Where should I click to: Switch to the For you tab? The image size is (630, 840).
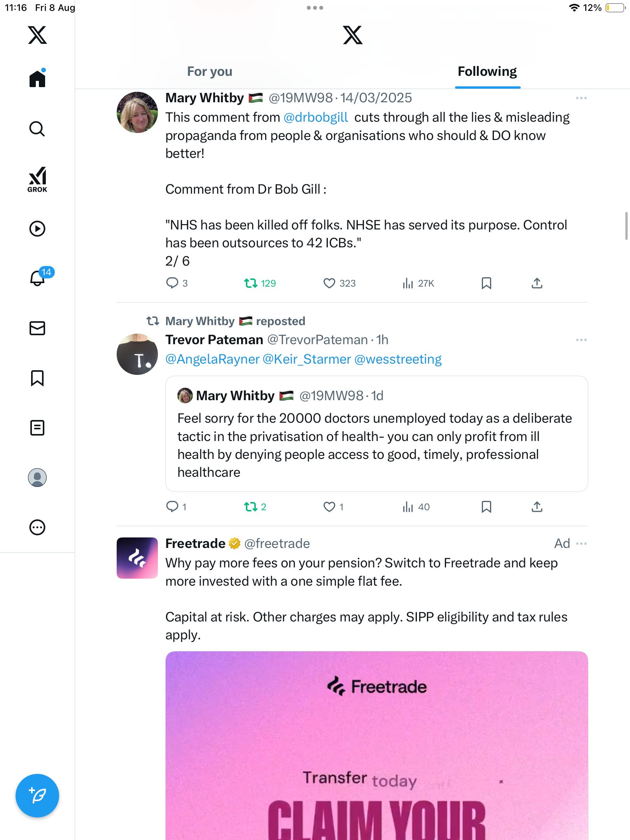tap(210, 72)
